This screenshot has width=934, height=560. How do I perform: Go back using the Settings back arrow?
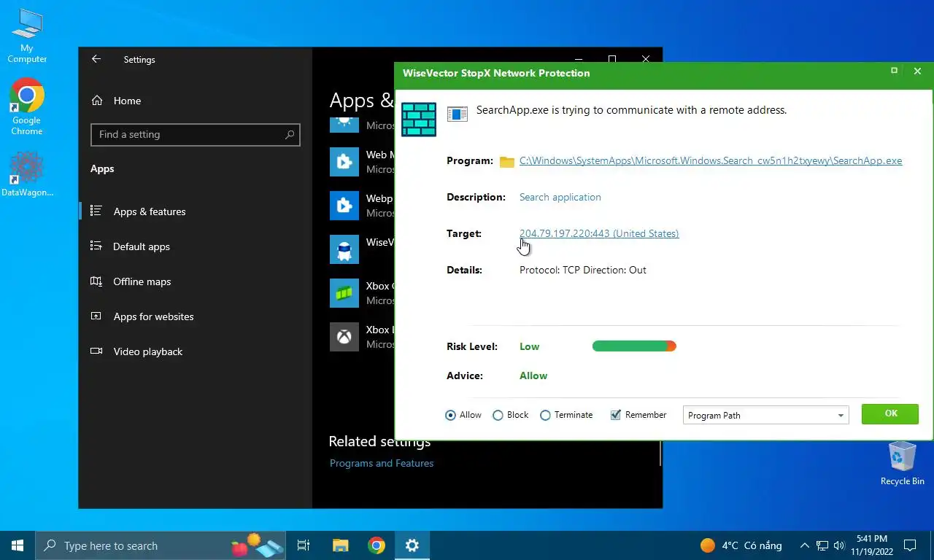coord(96,59)
